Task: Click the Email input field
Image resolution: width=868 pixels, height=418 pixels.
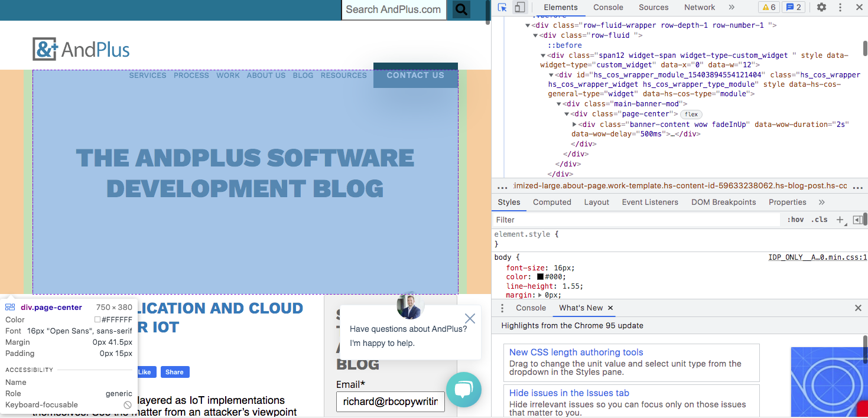Action: click(390, 401)
